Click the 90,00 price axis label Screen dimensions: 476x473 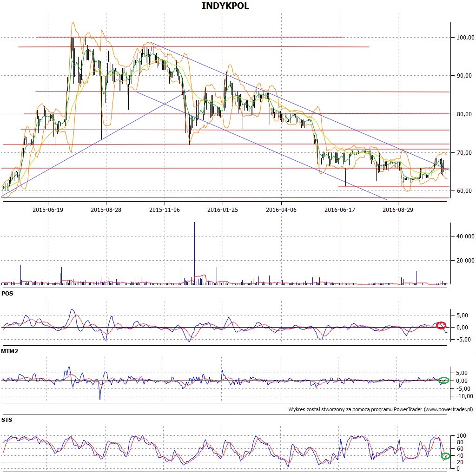tap(464, 76)
